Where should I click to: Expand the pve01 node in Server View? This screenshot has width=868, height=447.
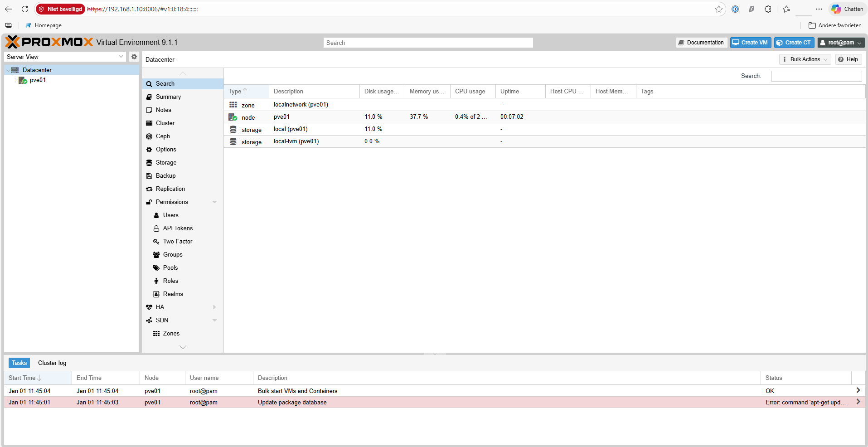tap(15, 80)
